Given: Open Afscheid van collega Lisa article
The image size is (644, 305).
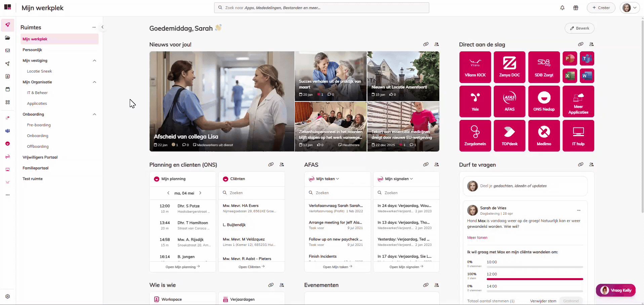Looking at the screenshot, I should pyautogui.click(x=222, y=101).
